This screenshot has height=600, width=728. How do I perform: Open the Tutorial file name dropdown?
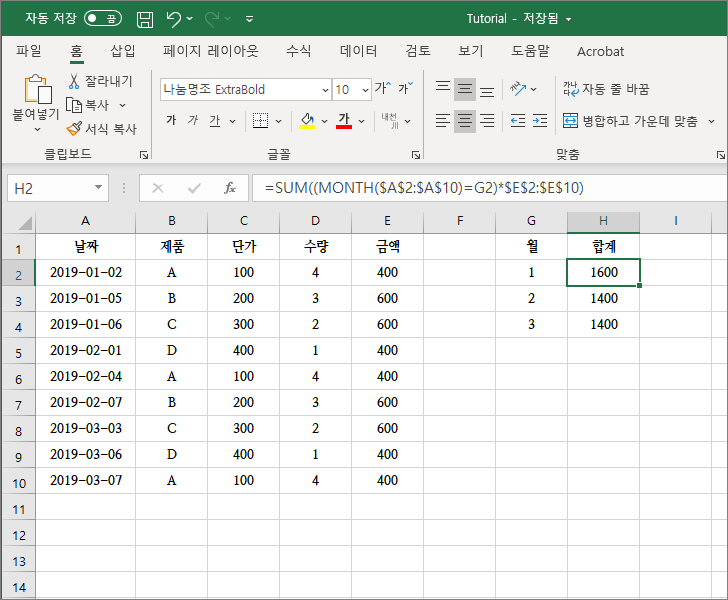(x=568, y=20)
